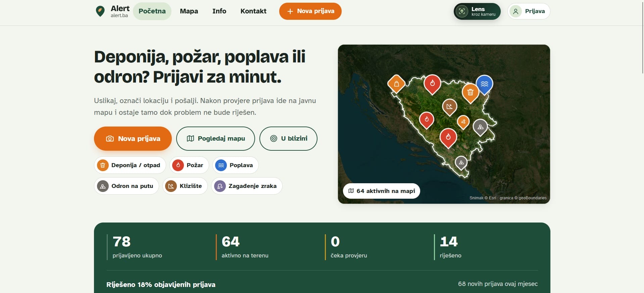The image size is (644, 293).
Task: Click the Esri and geoBoundaries attribution text
Action: click(508, 198)
